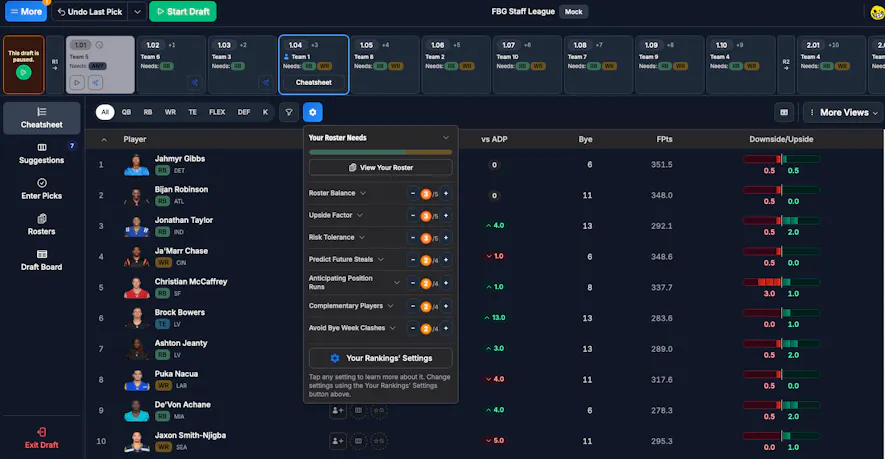Collapse Your Roster Needs panel chevron
The height and width of the screenshot is (459, 885).
[x=446, y=138]
